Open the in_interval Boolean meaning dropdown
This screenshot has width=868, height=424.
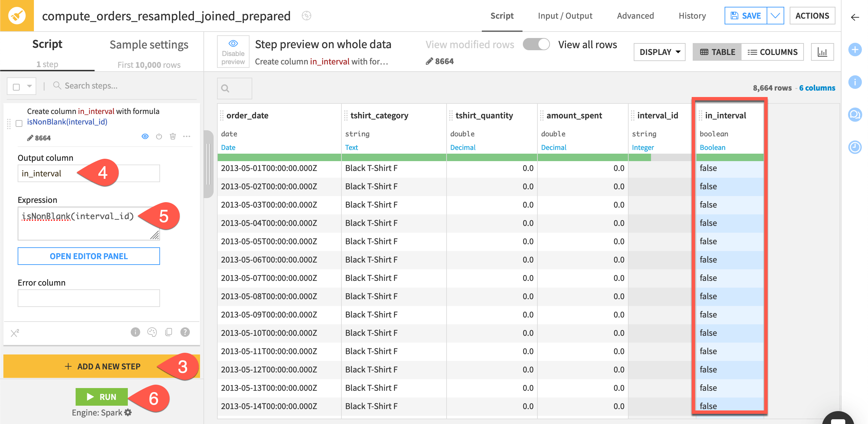click(713, 147)
